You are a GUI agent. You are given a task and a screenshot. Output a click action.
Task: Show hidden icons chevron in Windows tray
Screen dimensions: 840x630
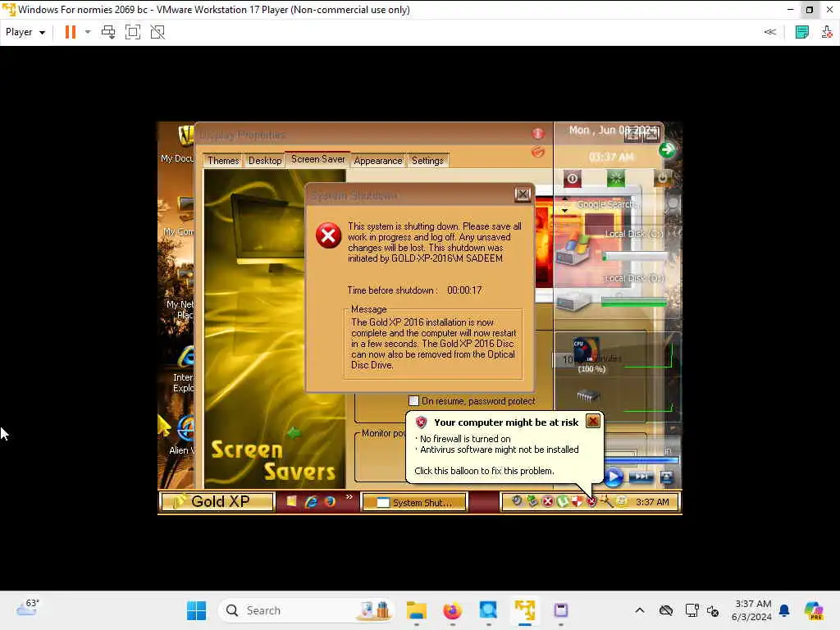click(640, 610)
